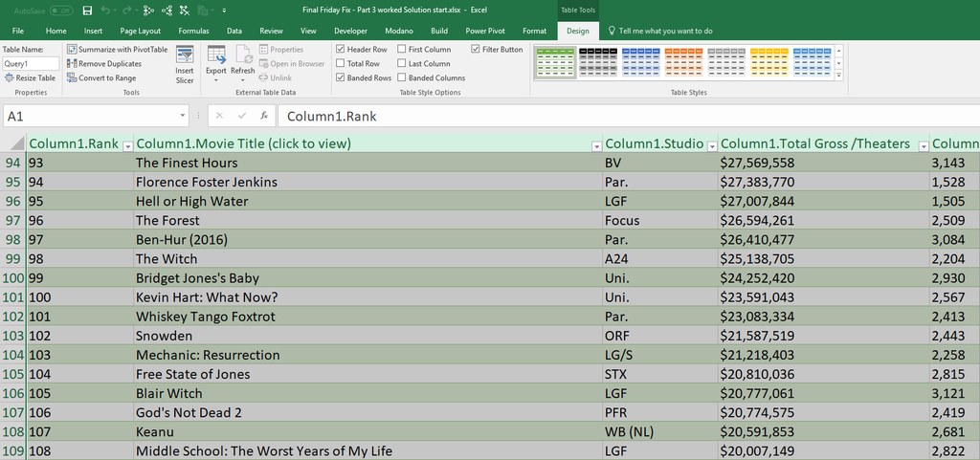The image size is (980, 460).
Task: Click the formula bar Enter checkmark icon
Action: 242,116
